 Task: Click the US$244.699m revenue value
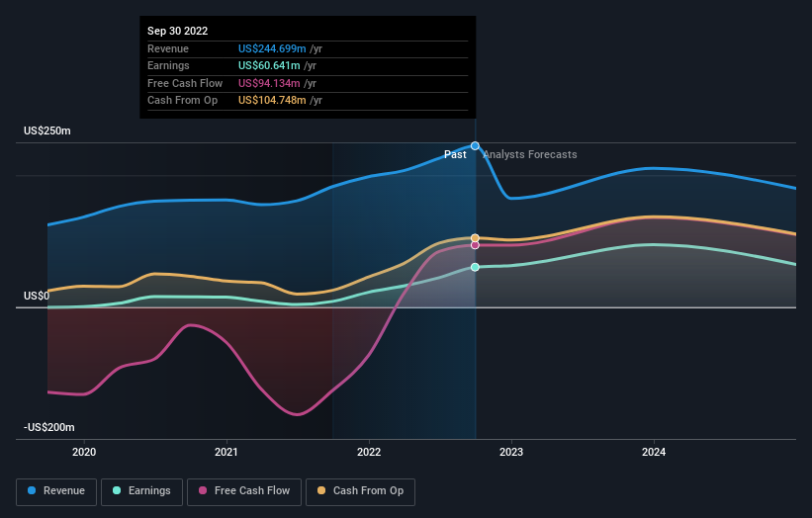point(272,48)
